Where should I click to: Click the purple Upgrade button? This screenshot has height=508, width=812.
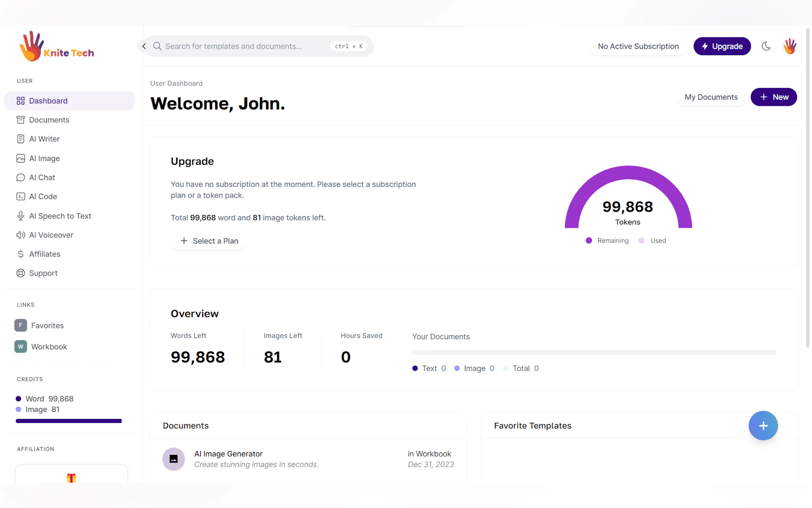pyautogui.click(x=722, y=46)
